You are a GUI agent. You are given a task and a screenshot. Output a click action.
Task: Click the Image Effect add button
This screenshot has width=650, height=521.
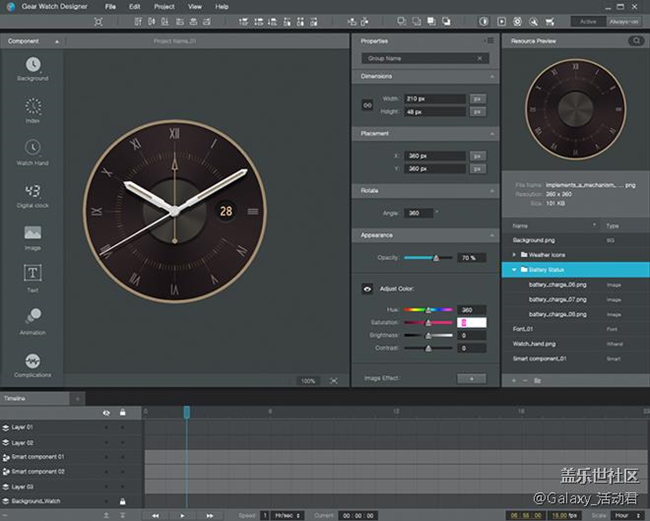coord(471,378)
